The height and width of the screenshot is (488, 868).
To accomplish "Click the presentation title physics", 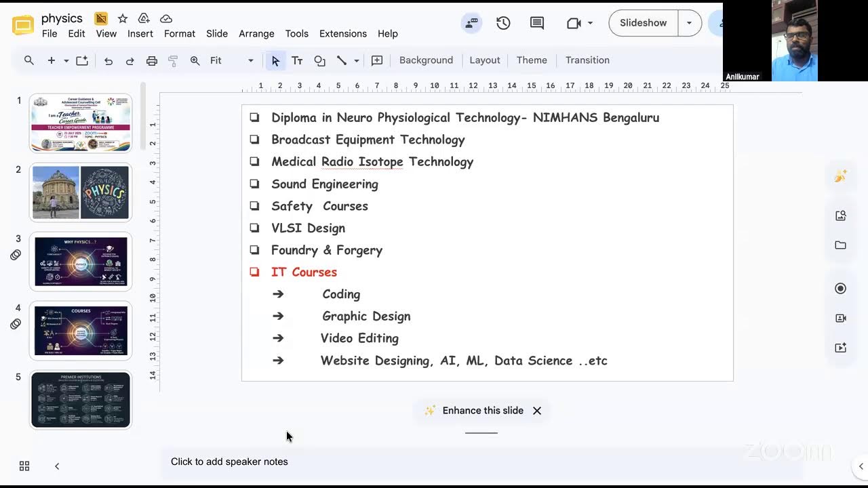I will point(62,18).
